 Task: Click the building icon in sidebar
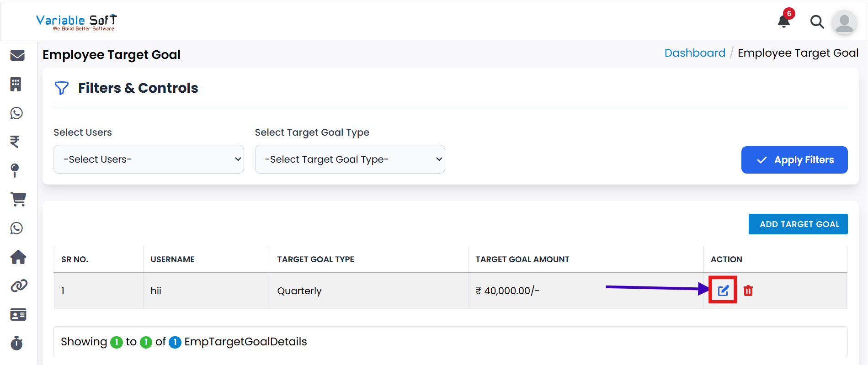pos(16,84)
